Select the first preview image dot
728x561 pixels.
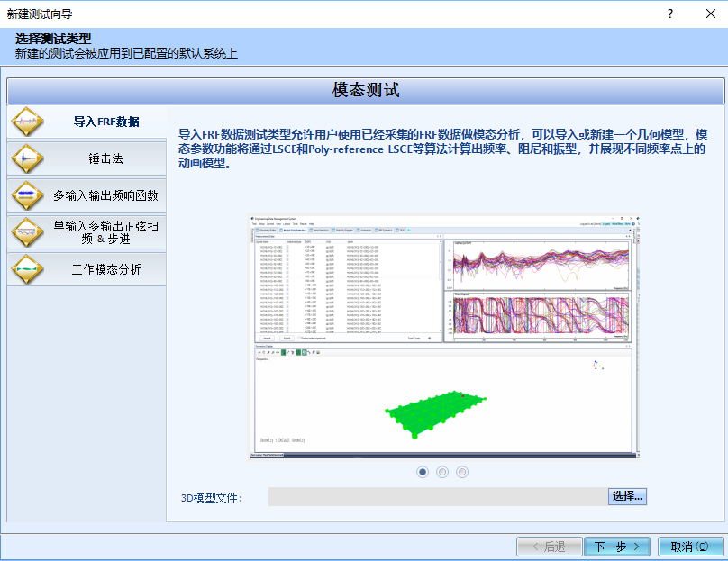click(x=423, y=471)
